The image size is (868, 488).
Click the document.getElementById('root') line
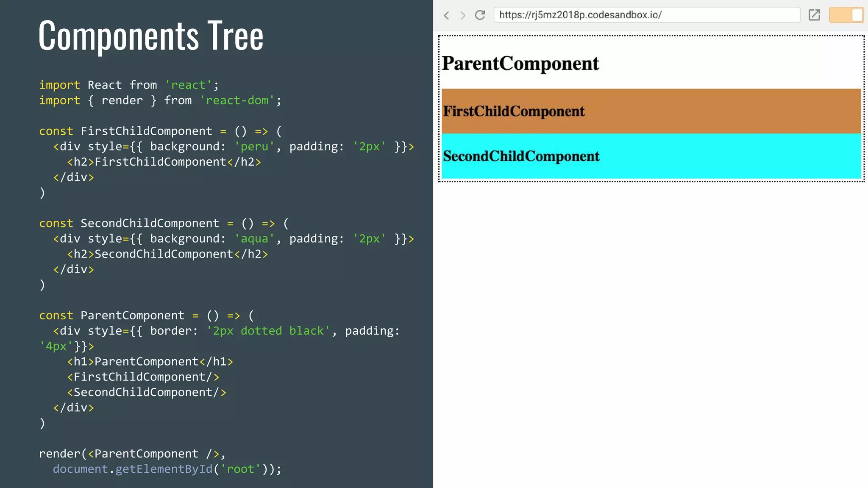pos(167,469)
